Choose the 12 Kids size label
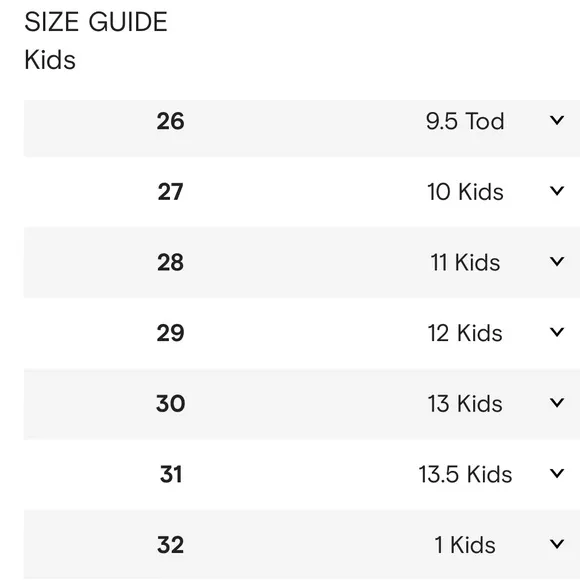Screen dimensions: 580x580 (x=465, y=333)
